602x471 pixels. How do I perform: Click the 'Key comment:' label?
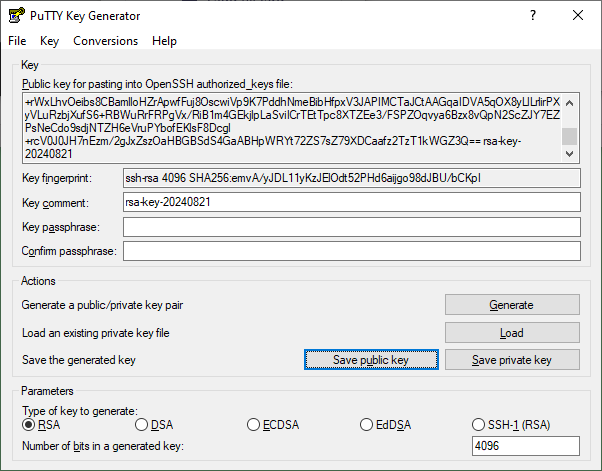[x=55, y=203]
